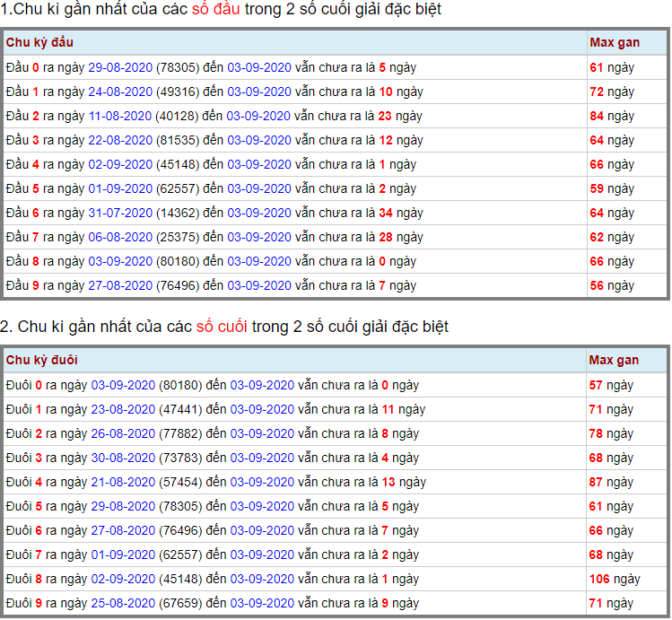Click the '87 ngày' max gan of Đuôi 4
Viewport: 672px width, 620px height.
[611, 482]
